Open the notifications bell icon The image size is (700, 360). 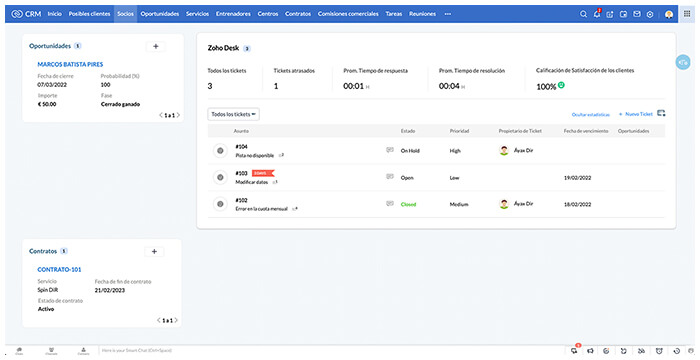(x=597, y=14)
